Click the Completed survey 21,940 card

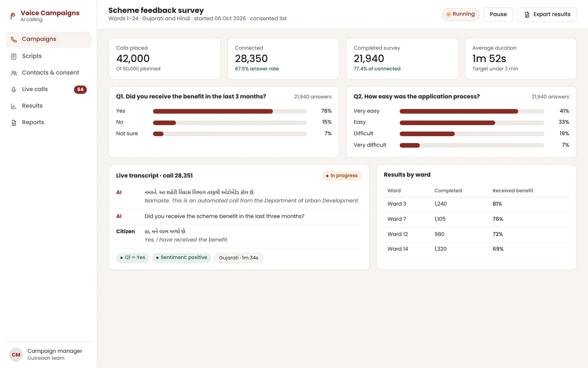coord(402,58)
